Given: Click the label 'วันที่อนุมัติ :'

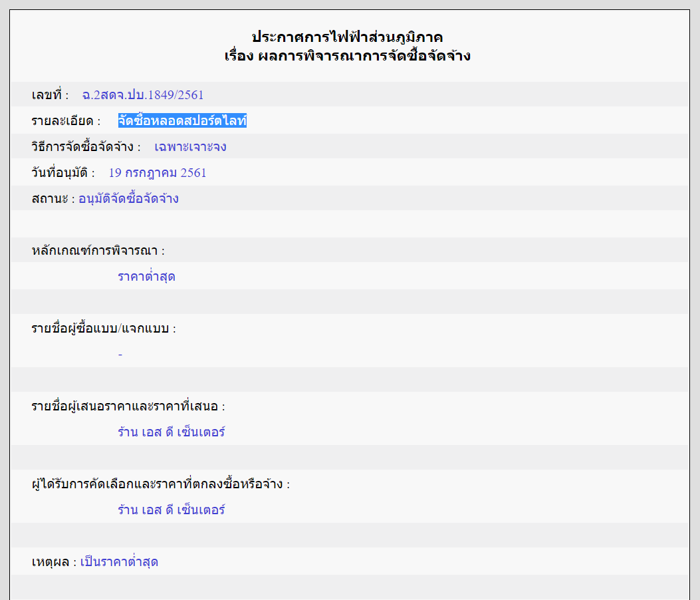Looking at the screenshot, I should tap(63, 172).
